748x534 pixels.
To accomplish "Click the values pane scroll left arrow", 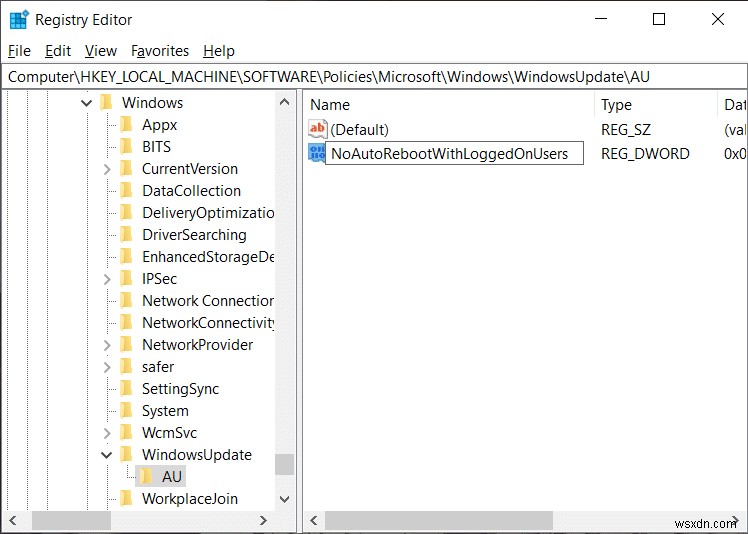I will (x=314, y=520).
